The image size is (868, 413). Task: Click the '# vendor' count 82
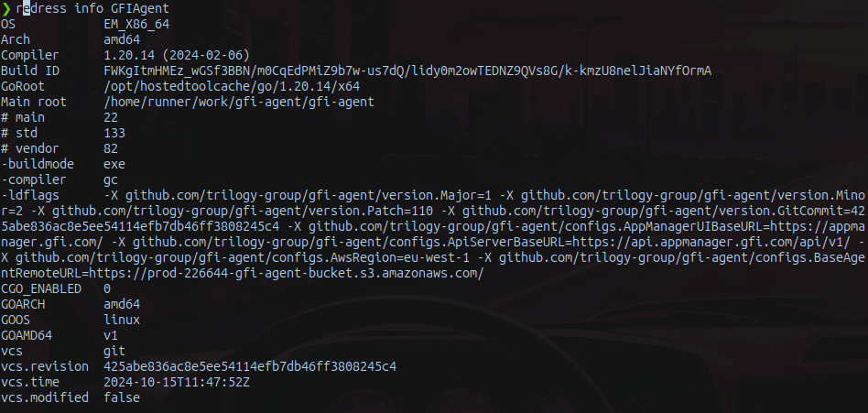click(x=111, y=148)
